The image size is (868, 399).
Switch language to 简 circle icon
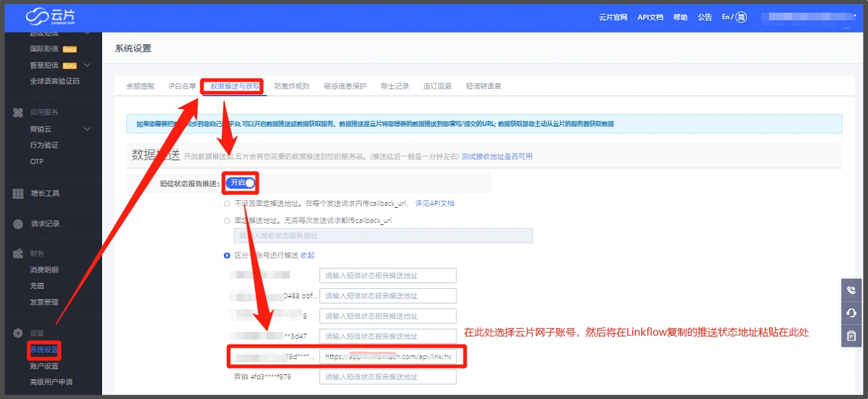click(x=742, y=17)
